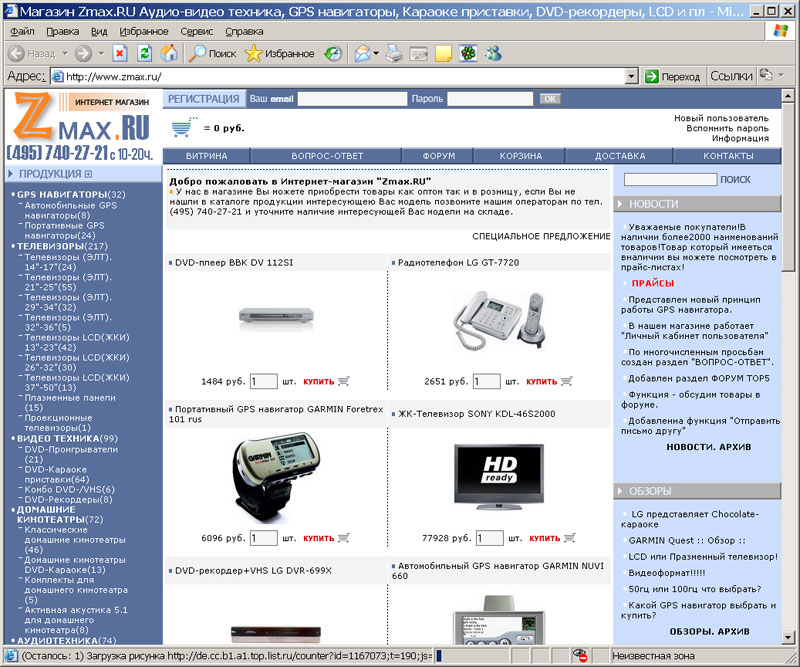Expand the address bar URL dropdown
This screenshot has width=800, height=667.
[632, 77]
